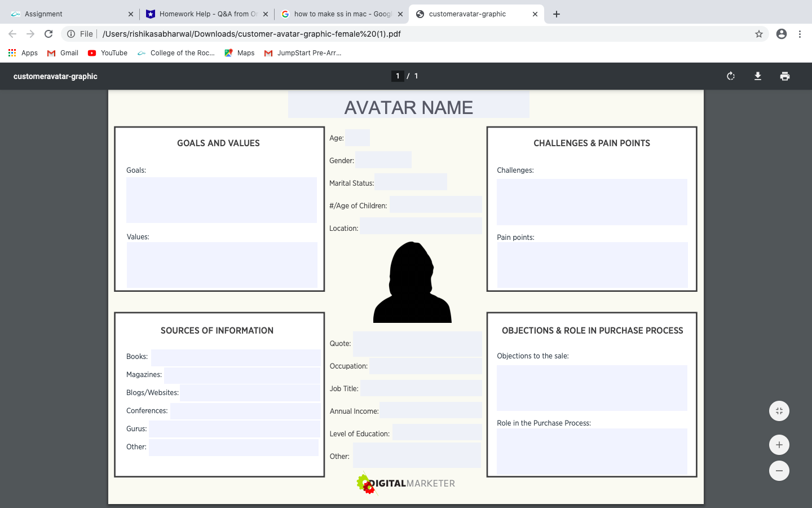Open the Apps bookmark shortcut
This screenshot has width=812, height=508.
(23, 53)
